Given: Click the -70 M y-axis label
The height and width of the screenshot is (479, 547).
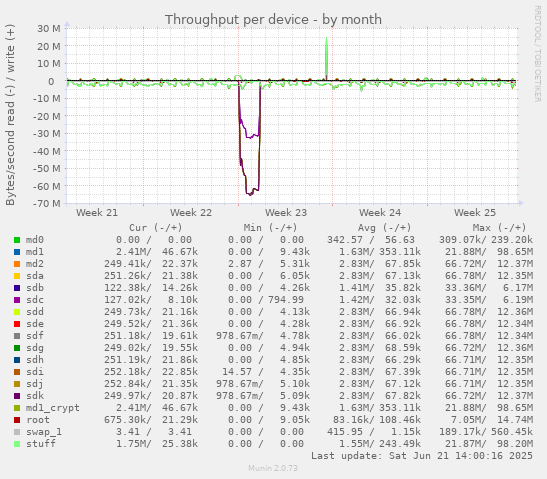Looking at the screenshot, I should (46, 203).
